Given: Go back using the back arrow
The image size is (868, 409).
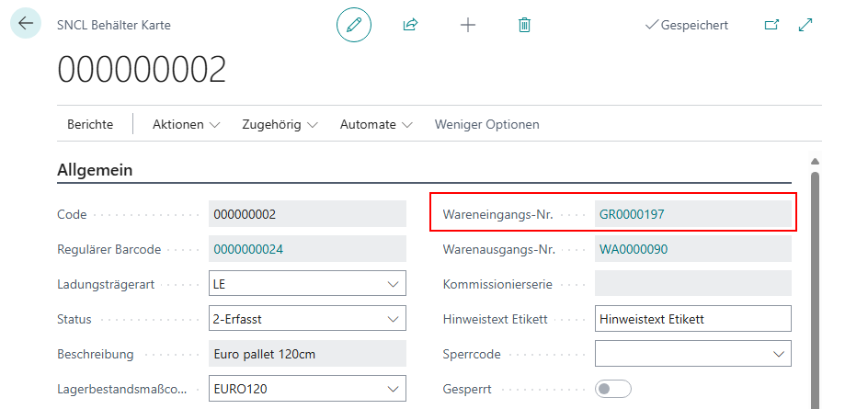Looking at the screenshot, I should (25, 24).
